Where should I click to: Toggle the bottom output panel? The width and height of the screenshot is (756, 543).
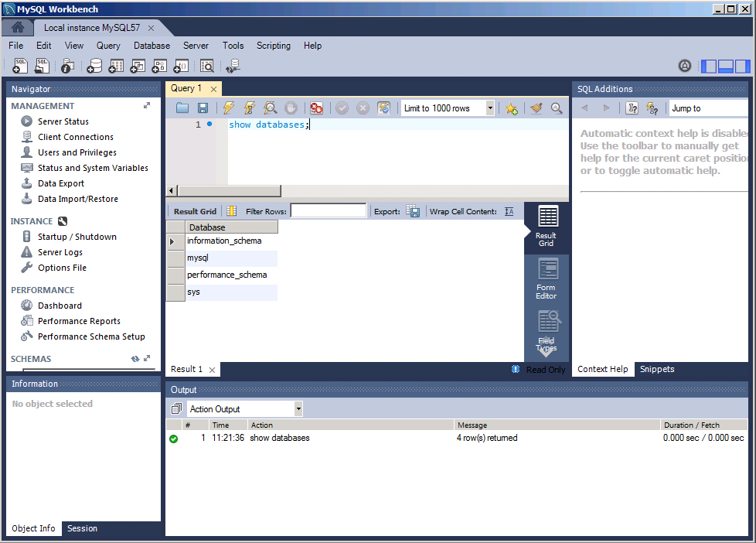point(726,66)
